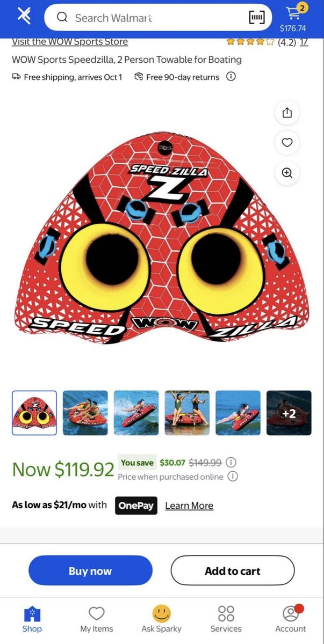Tap the zoom magnifier icon on the image
This screenshot has width=324, height=644.
pyautogui.click(x=287, y=173)
